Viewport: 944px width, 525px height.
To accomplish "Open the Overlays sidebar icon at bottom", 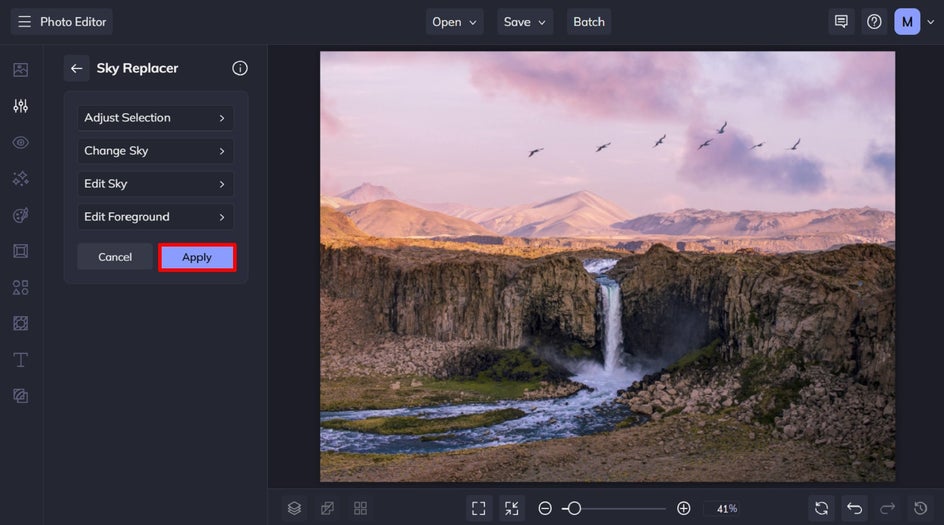I will [20, 396].
